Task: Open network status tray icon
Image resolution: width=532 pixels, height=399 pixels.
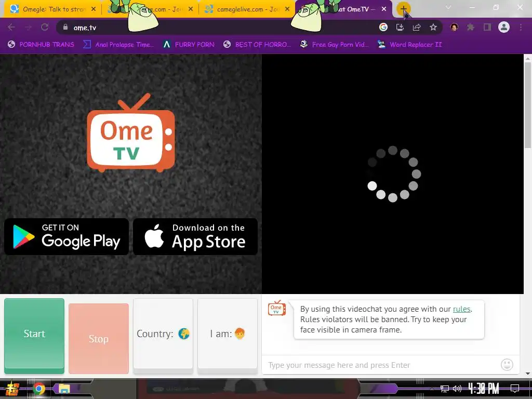Action: coord(445,389)
